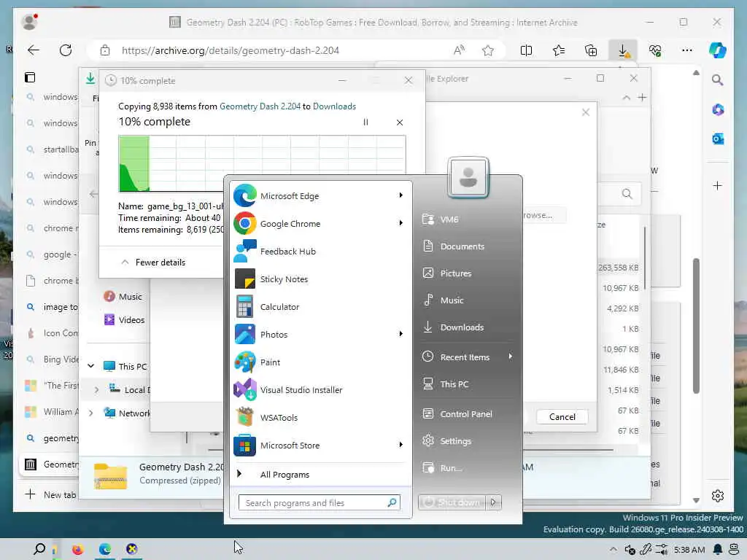The image size is (747, 560).
Task: Open Edge sidebar search icon
Action: tap(718, 79)
